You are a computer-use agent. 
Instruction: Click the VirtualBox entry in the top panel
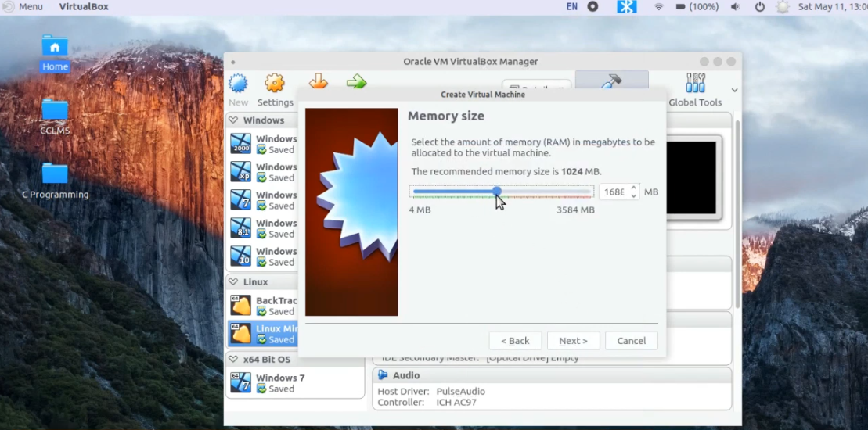[84, 6]
